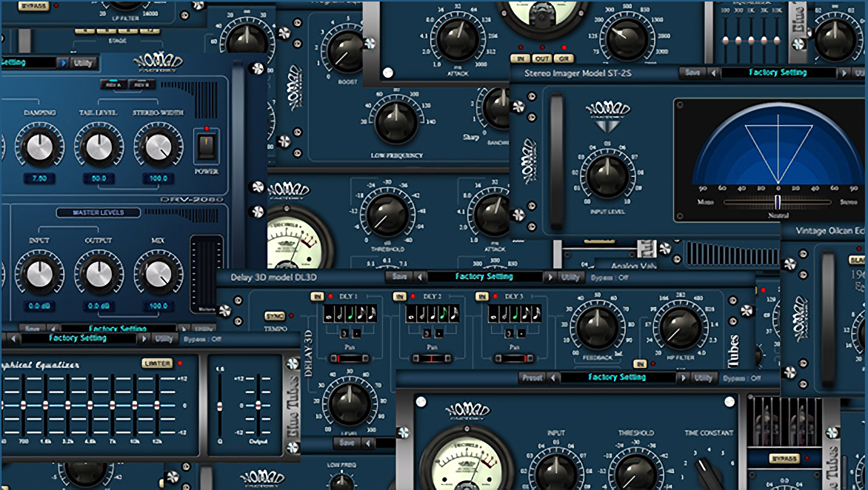The width and height of the screenshot is (868, 490).
Task: Select the whole note for DLY 1
Action: pyautogui.click(x=328, y=314)
